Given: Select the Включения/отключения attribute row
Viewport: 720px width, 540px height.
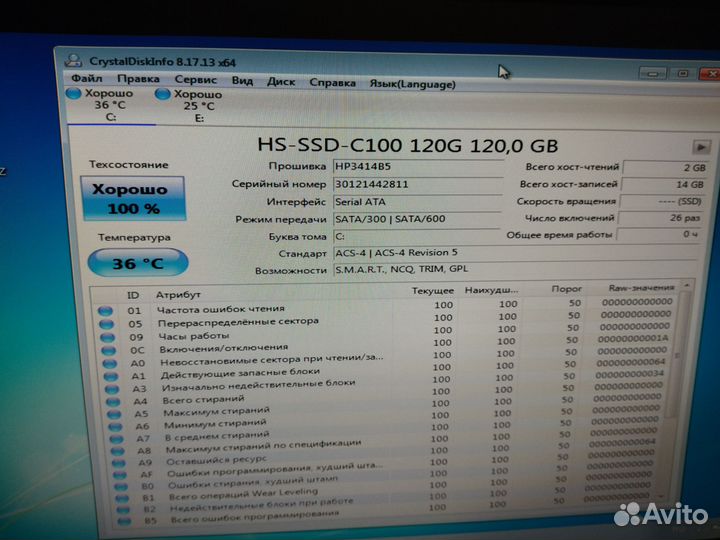Looking at the screenshot, I should pos(385,345).
